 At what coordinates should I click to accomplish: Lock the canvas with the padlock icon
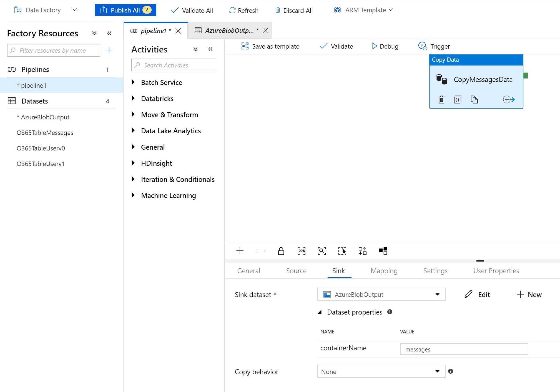click(x=281, y=251)
